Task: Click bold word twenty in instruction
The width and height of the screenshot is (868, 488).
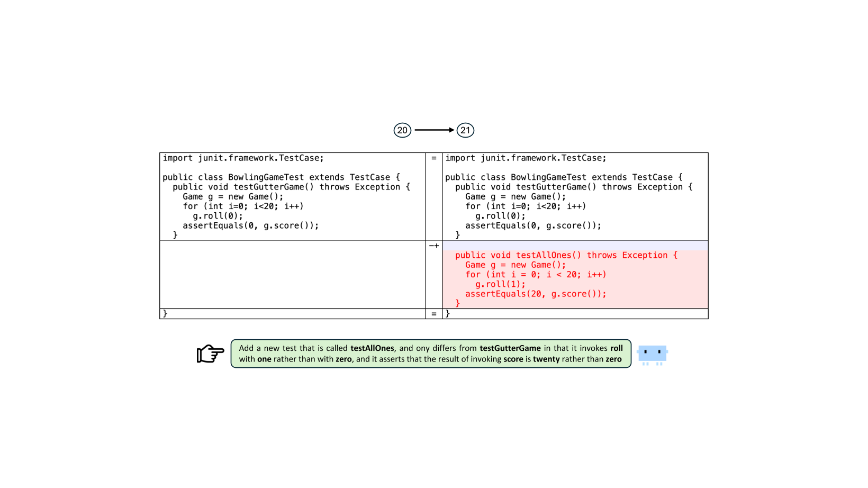Action: click(x=546, y=359)
